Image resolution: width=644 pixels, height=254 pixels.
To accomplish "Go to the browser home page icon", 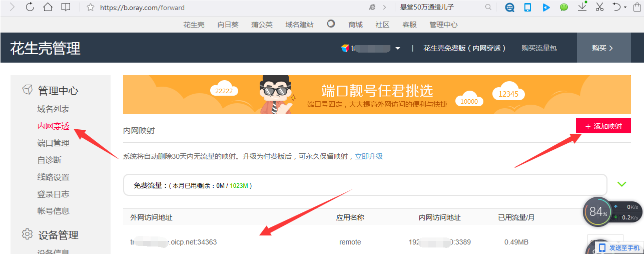I will (48, 8).
